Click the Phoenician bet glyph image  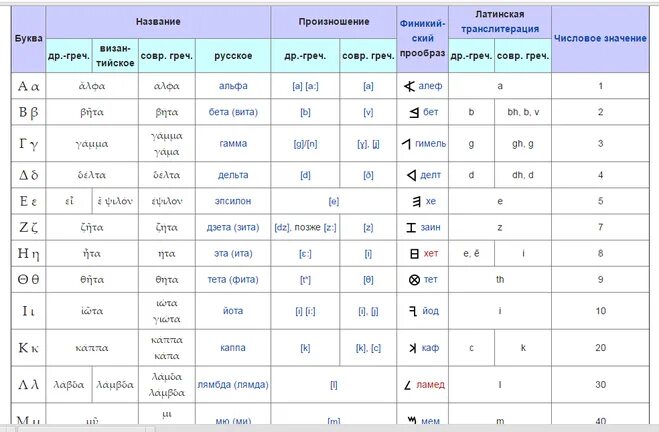[414, 113]
